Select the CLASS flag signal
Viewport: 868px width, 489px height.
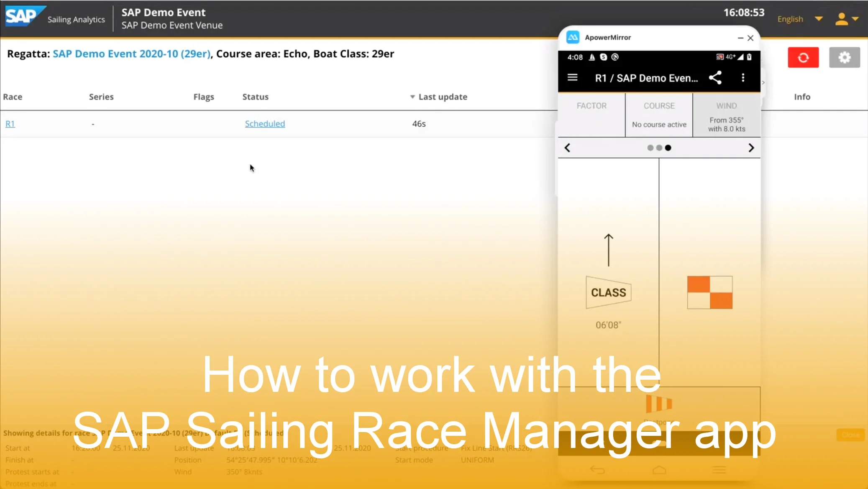pyautogui.click(x=608, y=292)
